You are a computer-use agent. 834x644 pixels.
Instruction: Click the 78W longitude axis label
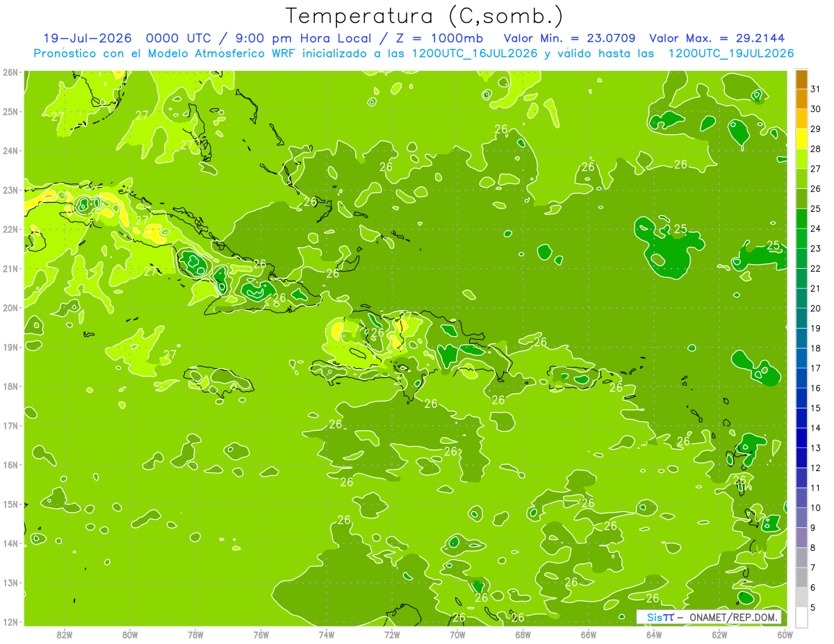[195, 634]
